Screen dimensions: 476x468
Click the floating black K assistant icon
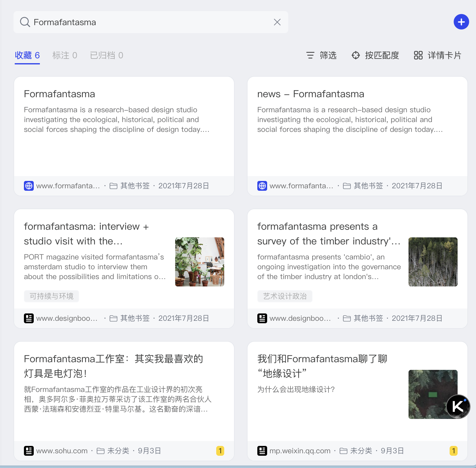[x=458, y=406]
